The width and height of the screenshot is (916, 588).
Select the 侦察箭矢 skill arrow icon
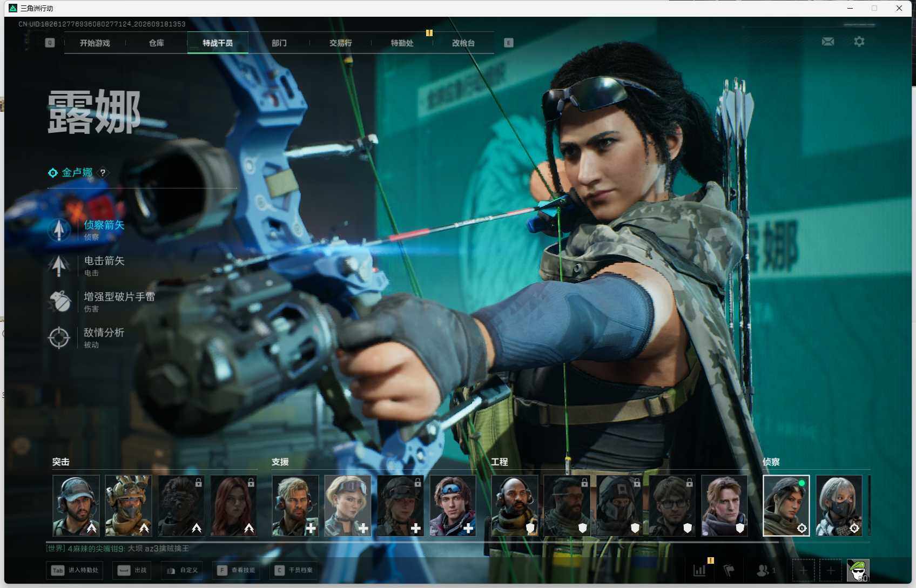[59, 229]
